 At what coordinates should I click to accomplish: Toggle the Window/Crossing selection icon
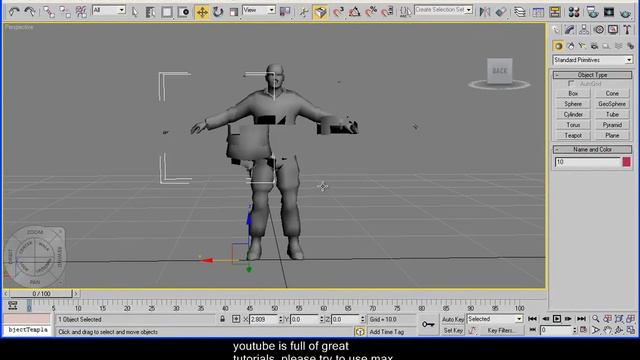tap(183, 12)
